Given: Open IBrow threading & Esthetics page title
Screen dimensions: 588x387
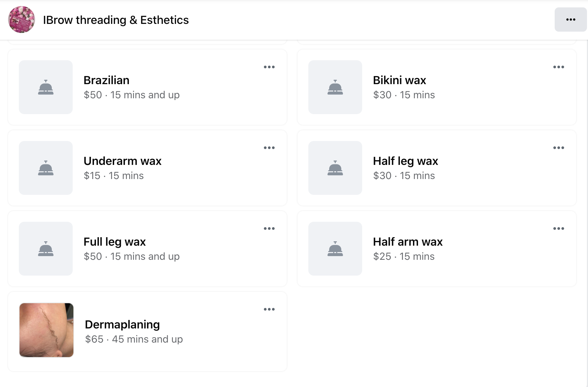Looking at the screenshot, I should tap(116, 20).
